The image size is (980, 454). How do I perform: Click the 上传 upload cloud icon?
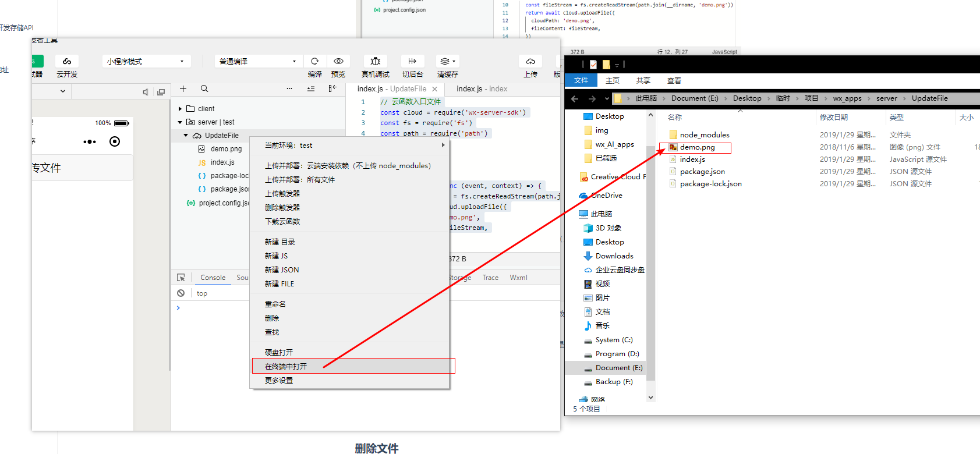[x=530, y=61]
